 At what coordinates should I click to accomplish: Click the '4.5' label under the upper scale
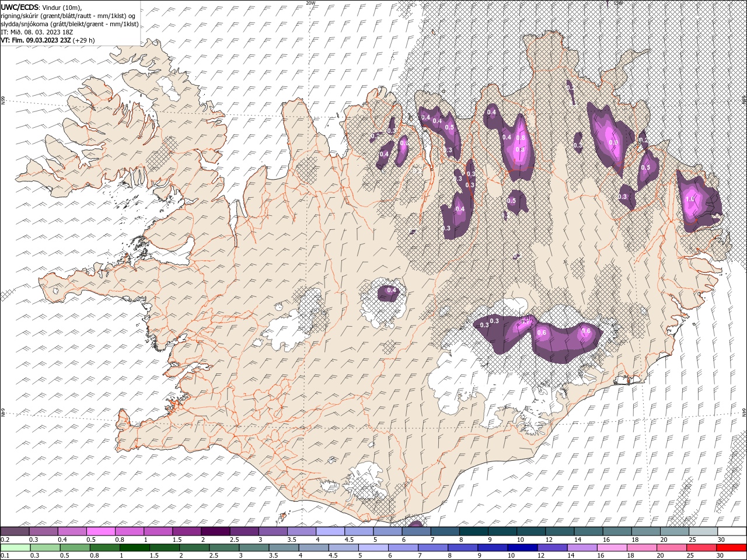349,540
